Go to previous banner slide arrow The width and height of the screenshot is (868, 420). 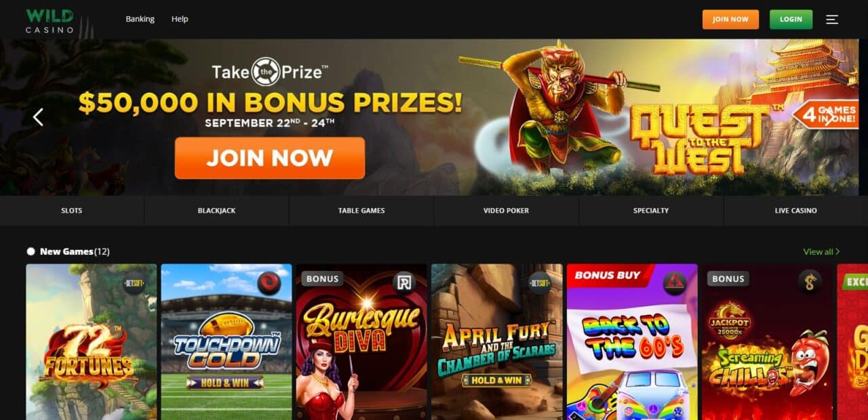38,117
